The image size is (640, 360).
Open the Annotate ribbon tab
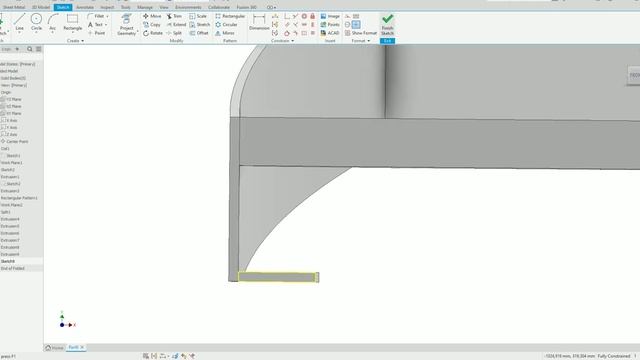coord(85,7)
